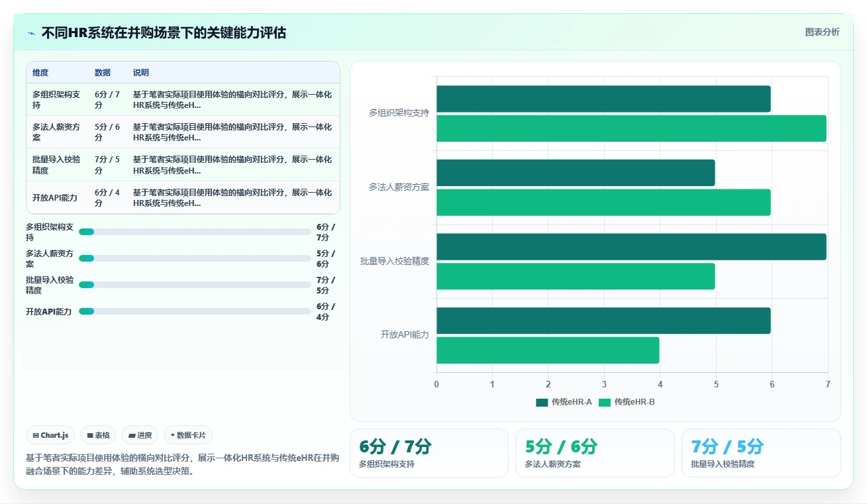
Task: Click the light 传统eHR-B bar for 开放API能力
Action: click(x=548, y=350)
